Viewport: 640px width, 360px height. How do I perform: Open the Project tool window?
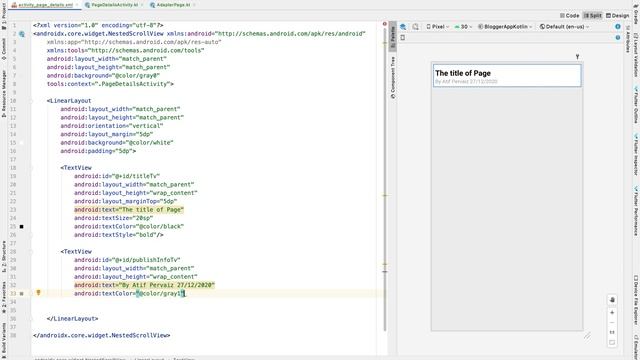4,16
